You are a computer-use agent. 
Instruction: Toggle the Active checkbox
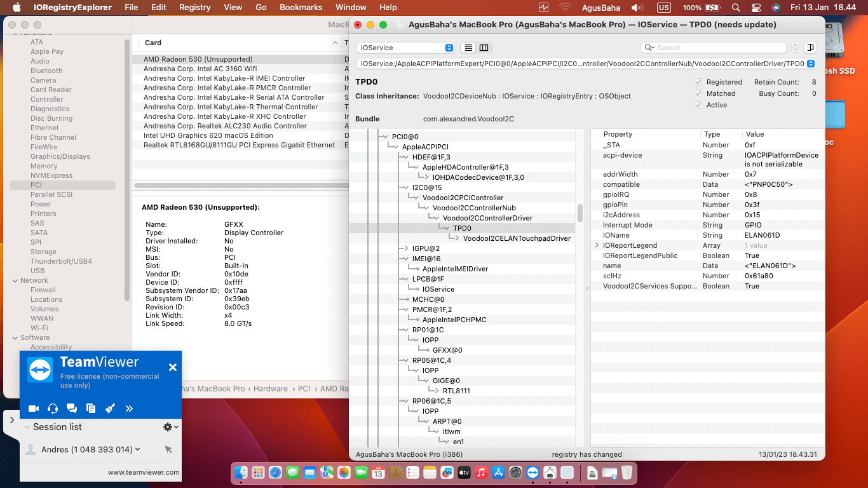(x=698, y=105)
